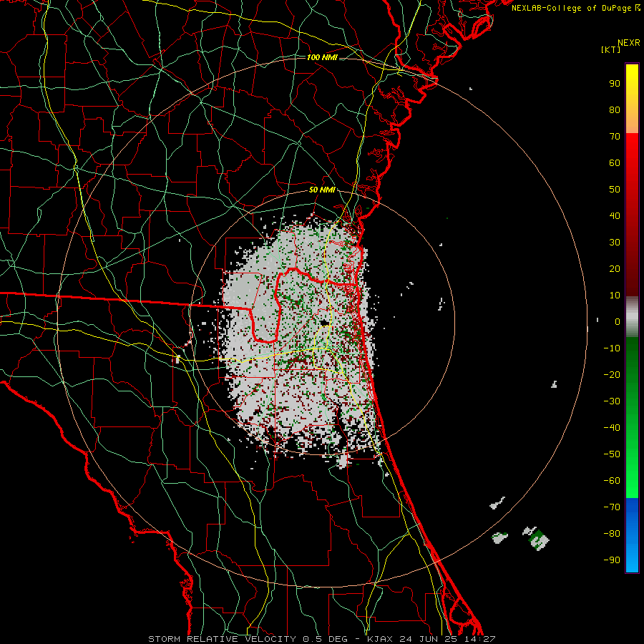Screen dimensions: 644x644
Task: Click the 24 JUN 25 14:27 timestamp
Action: (447, 639)
